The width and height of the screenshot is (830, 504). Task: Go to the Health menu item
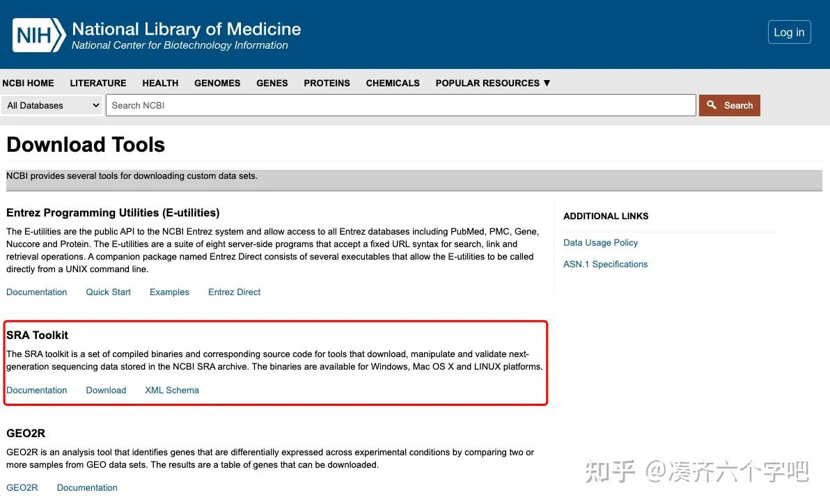[x=160, y=83]
